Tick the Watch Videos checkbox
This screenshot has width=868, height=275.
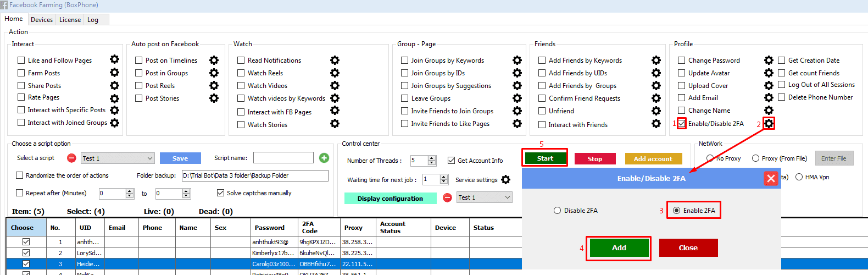pos(241,86)
